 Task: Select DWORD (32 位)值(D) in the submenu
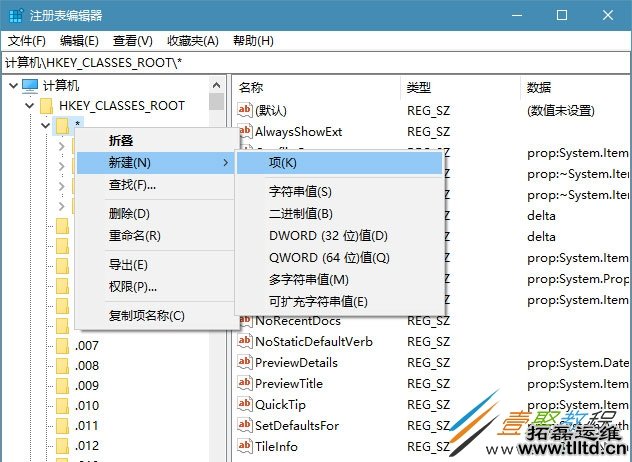(x=339, y=235)
